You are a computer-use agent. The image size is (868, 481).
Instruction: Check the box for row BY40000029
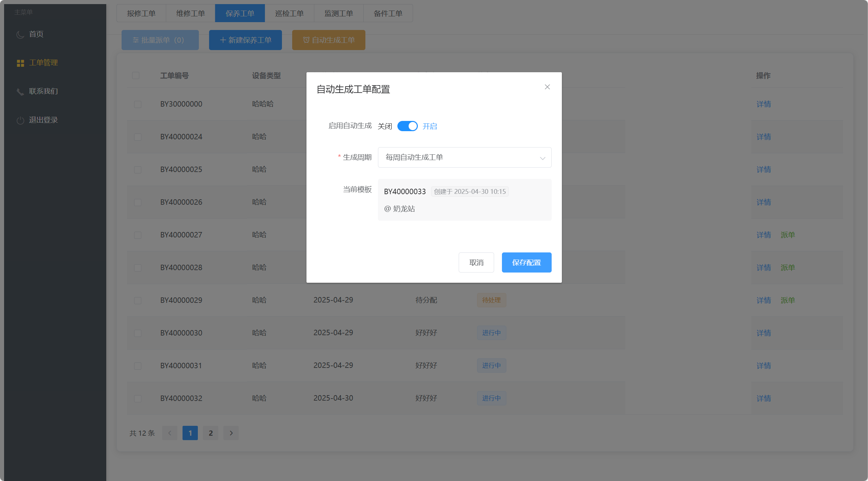point(138,300)
